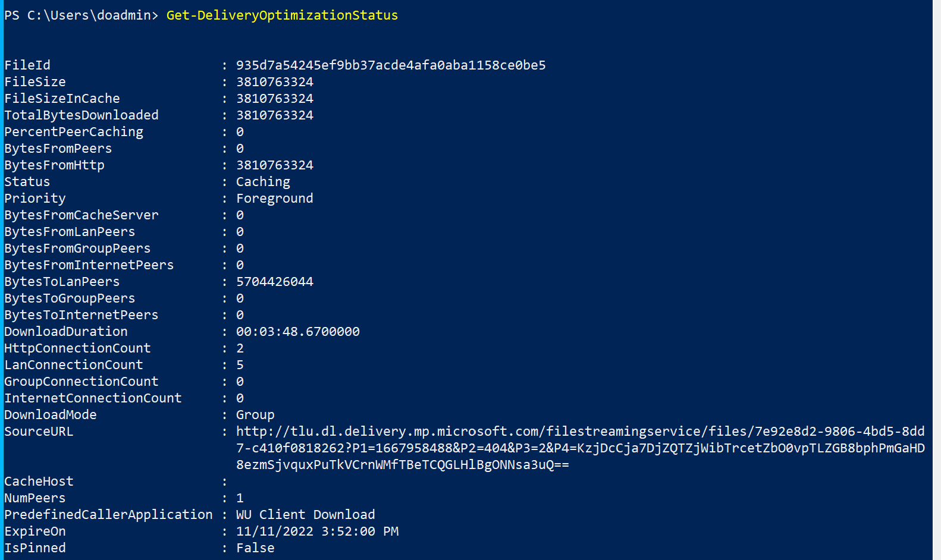941x560 pixels.
Task: Click the IsPinned value False
Action: coord(255,548)
